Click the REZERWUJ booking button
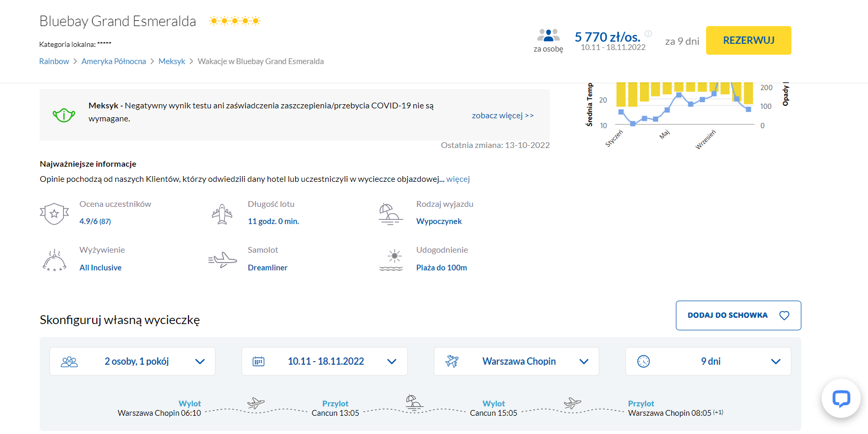 click(748, 40)
